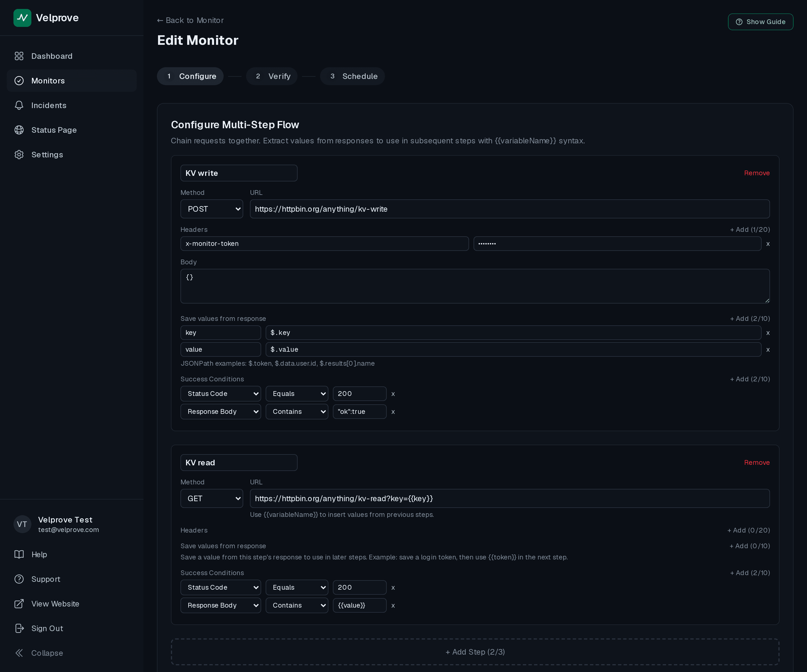This screenshot has width=807, height=672.
Task: Open Incidents in the sidebar
Action: pos(71,105)
